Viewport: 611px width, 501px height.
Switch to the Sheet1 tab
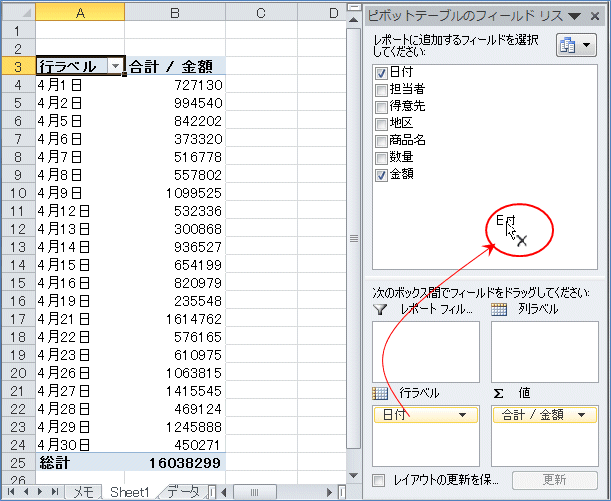click(130, 492)
